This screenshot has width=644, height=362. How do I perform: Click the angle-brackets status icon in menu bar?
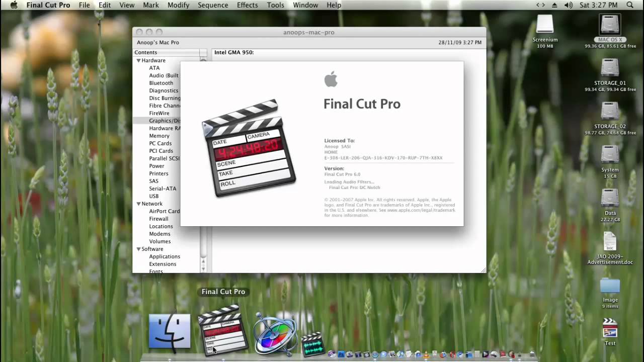[x=540, y=5]
